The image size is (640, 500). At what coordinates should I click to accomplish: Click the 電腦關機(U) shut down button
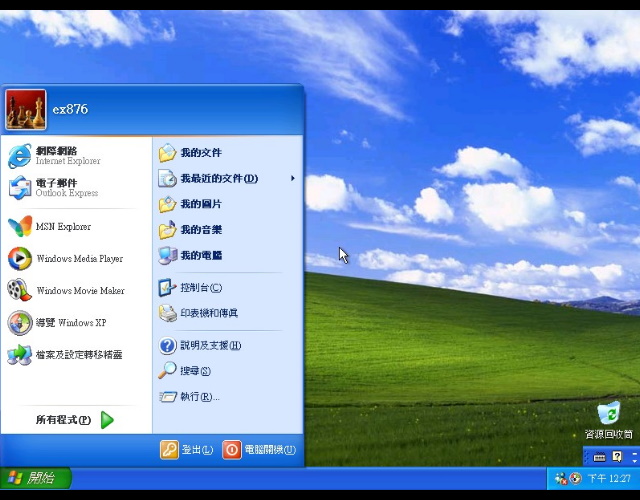pyautogui.click(x=259, y=450)
